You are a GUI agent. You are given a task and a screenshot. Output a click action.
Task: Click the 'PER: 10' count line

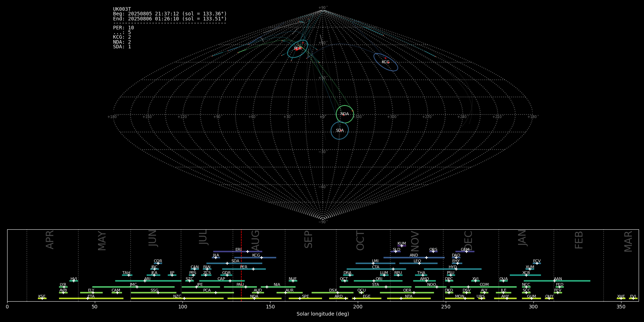tap(123, 28)
